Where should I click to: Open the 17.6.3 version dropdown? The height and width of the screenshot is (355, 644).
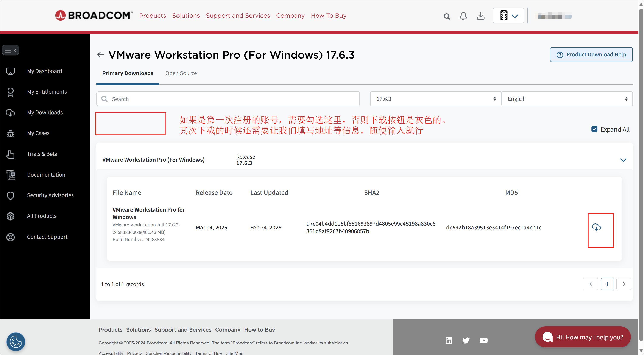point(435,99)
